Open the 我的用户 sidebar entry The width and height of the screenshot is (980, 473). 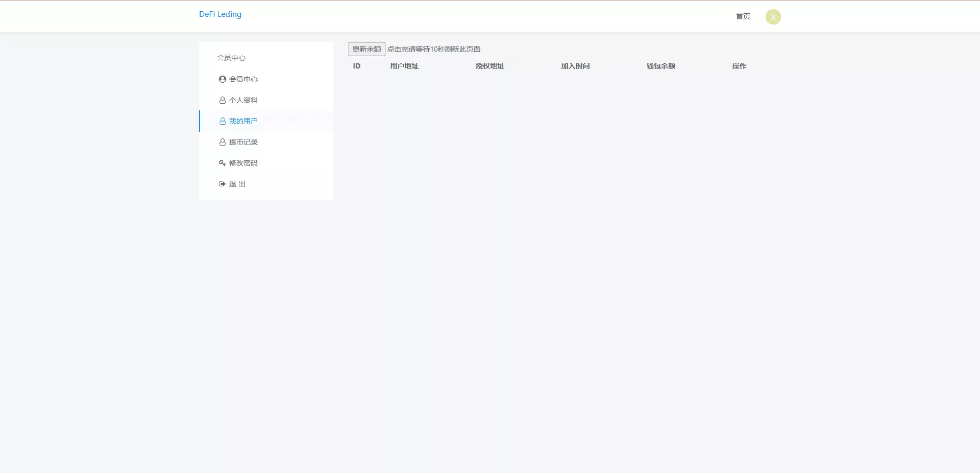[x=243, y=121]
